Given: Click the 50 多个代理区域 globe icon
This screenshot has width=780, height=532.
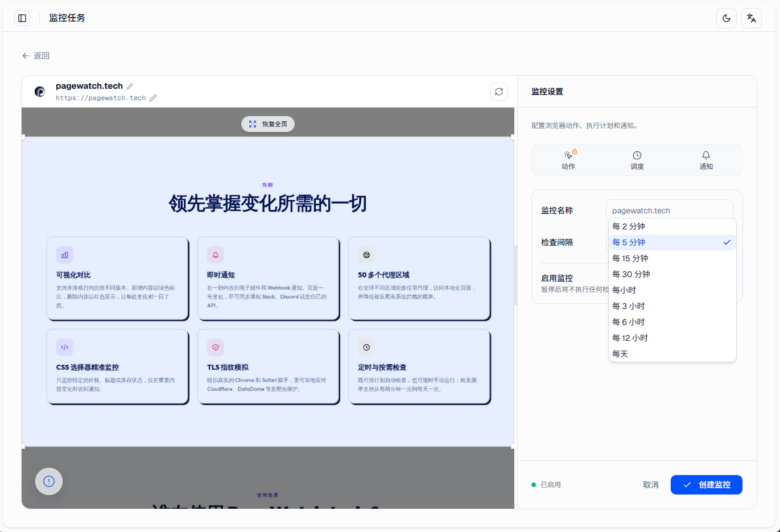Looking at the screenshot, I should 366,255.
